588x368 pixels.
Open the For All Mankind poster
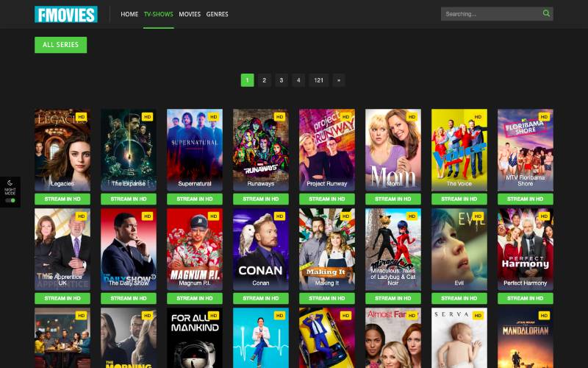[x=195, y=338]
